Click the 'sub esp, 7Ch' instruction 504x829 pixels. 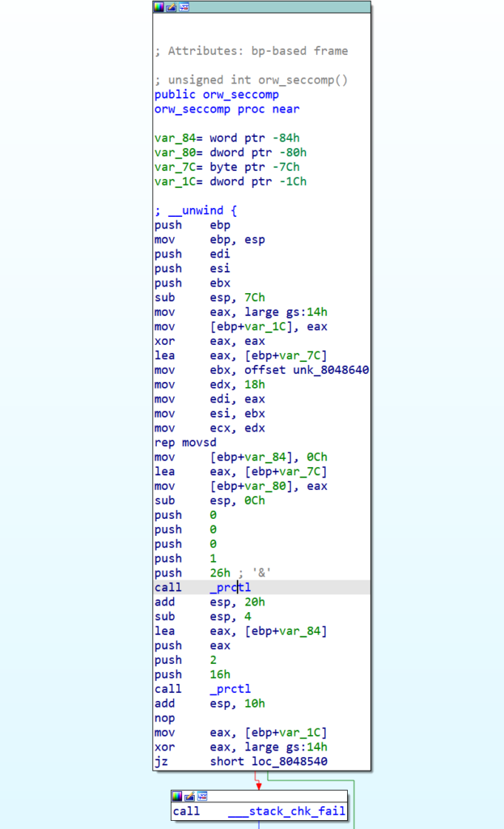(x=210, y=297)
